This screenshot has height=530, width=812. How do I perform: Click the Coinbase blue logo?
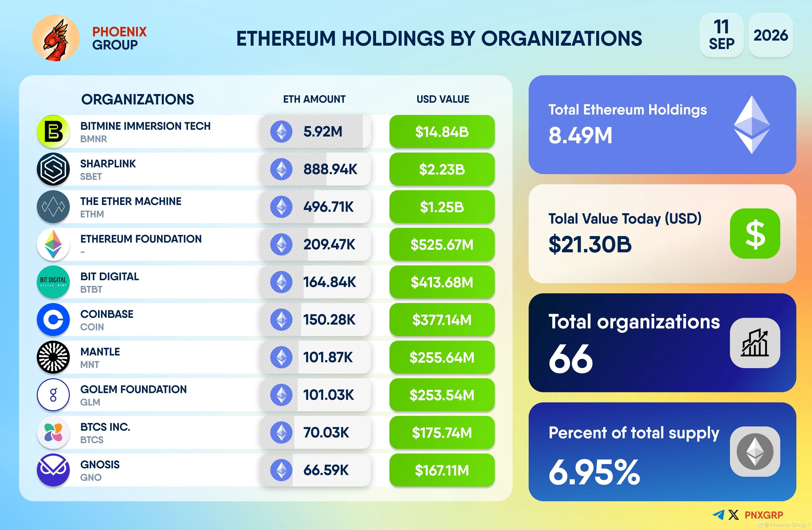53,320
